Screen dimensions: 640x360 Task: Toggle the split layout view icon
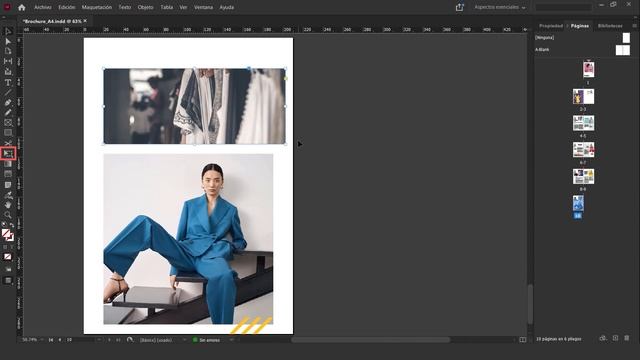point(522,340)
